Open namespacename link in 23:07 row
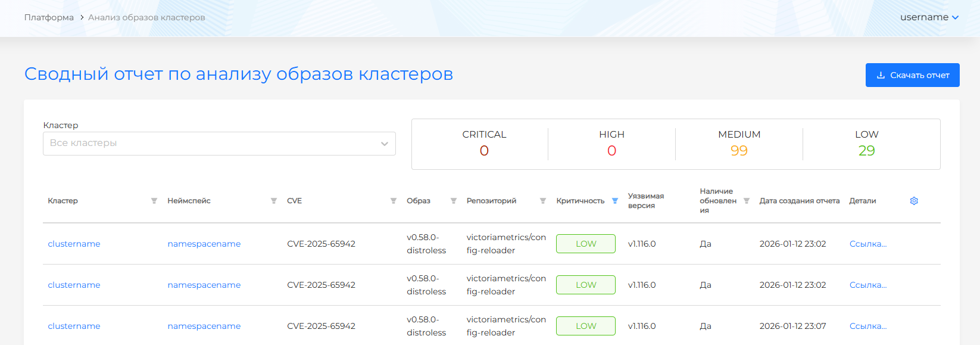This screenshot has height=345, width=980. pyautogui.click(x=204, y=326)
